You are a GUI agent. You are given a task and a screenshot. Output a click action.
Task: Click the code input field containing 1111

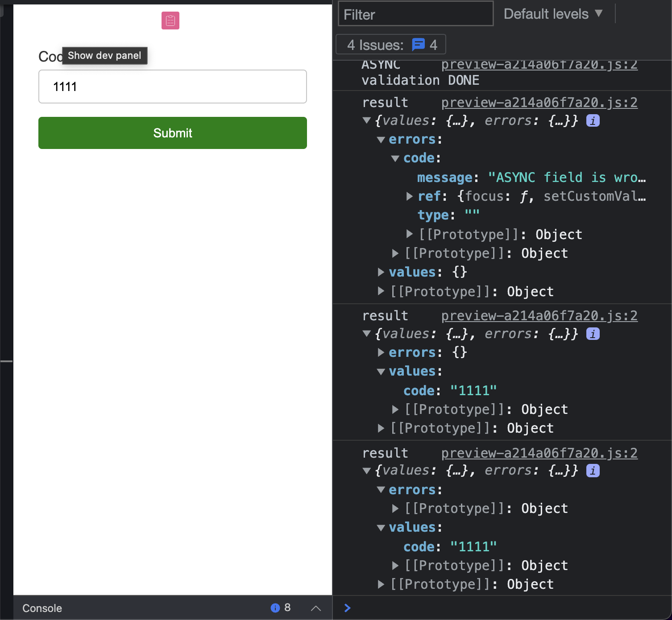[x=173, y=87]
